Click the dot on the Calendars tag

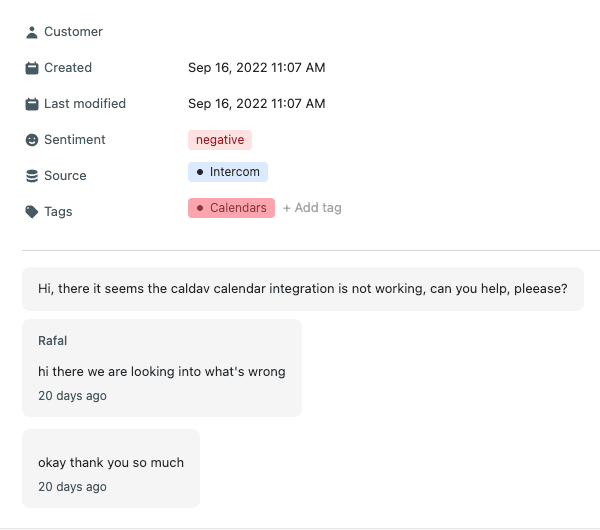tap(200, 208)
